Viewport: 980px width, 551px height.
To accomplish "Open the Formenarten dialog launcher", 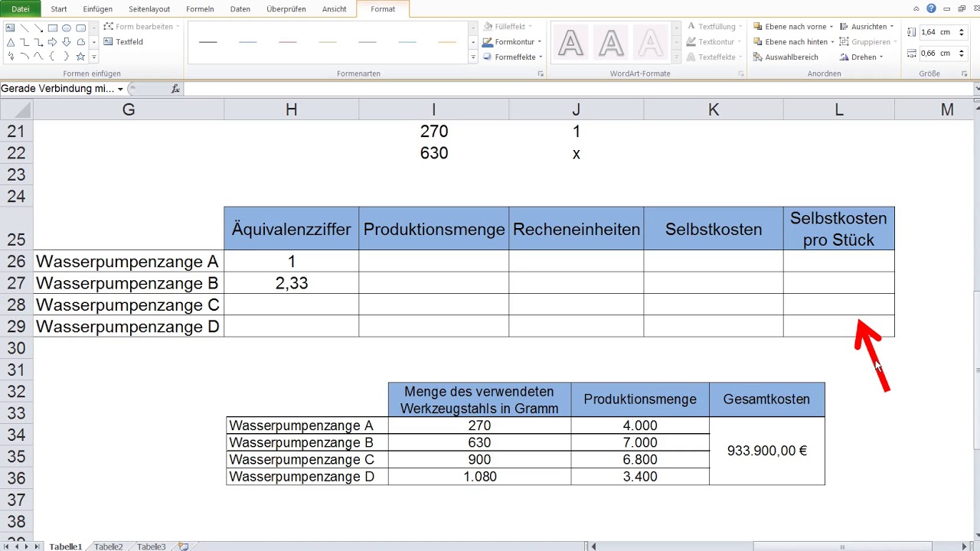I will pyautogui.click(x=541, y=73).
